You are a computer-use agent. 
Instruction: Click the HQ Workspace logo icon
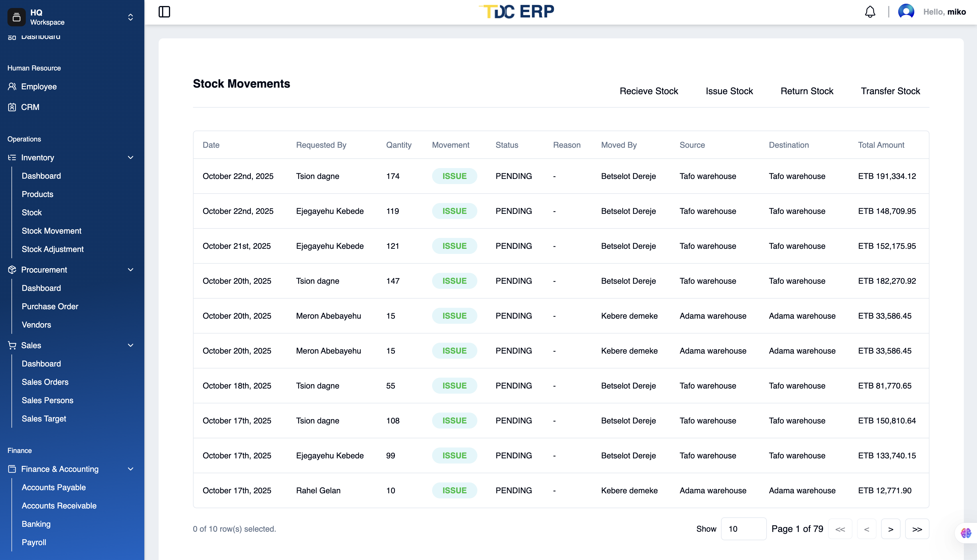click(17, 17)
